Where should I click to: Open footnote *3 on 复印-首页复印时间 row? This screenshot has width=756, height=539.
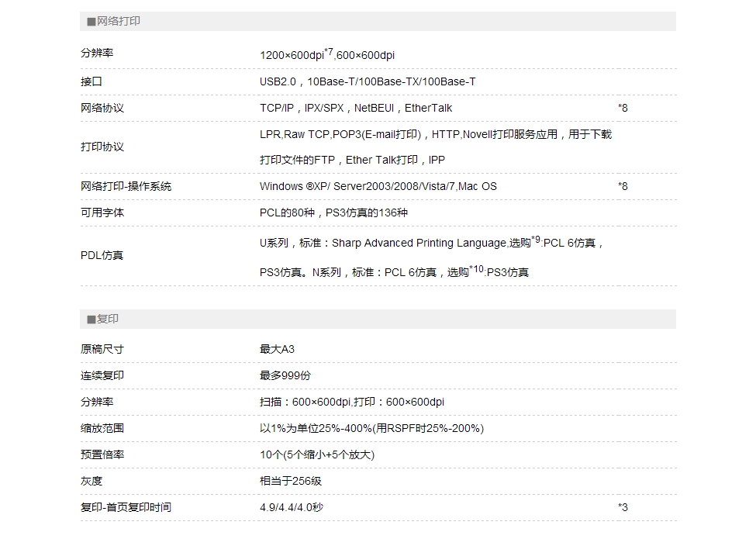tap(623, 506)
